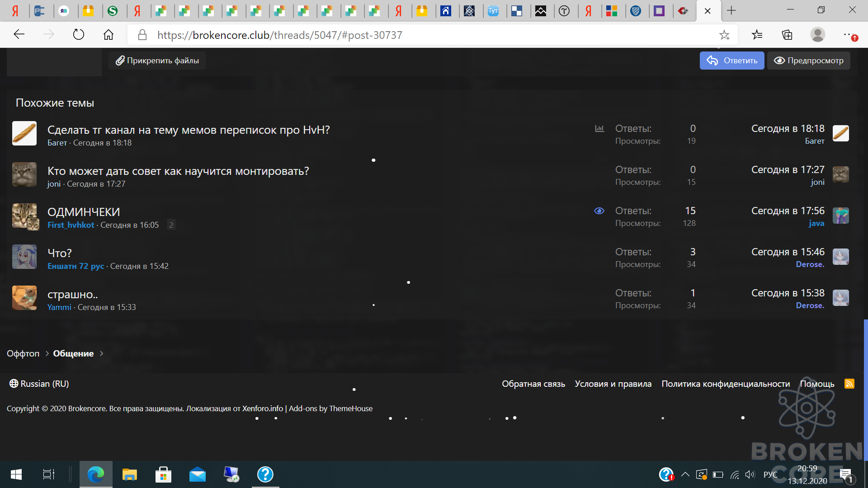Click the Ответить reply button
This screenshot has width=868, height=488.
tap(732, 61)
